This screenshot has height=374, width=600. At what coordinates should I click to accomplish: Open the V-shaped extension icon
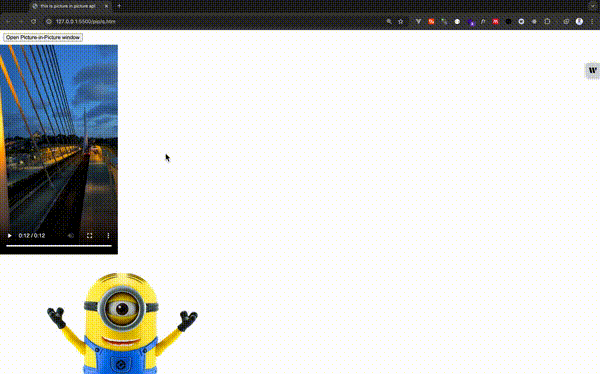pyautogui.click(x=418, y=21)
